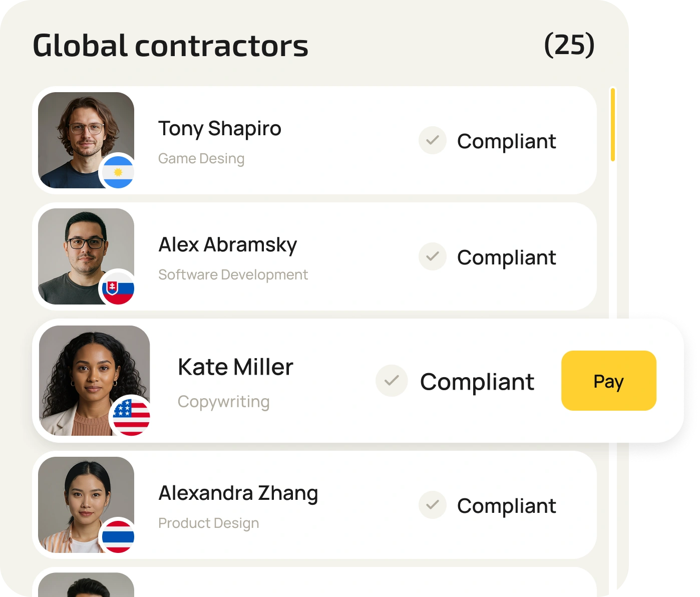Click the USA flag icon on Kate Miller
This screenshot has height=597, width=700.
coord(131,417)
